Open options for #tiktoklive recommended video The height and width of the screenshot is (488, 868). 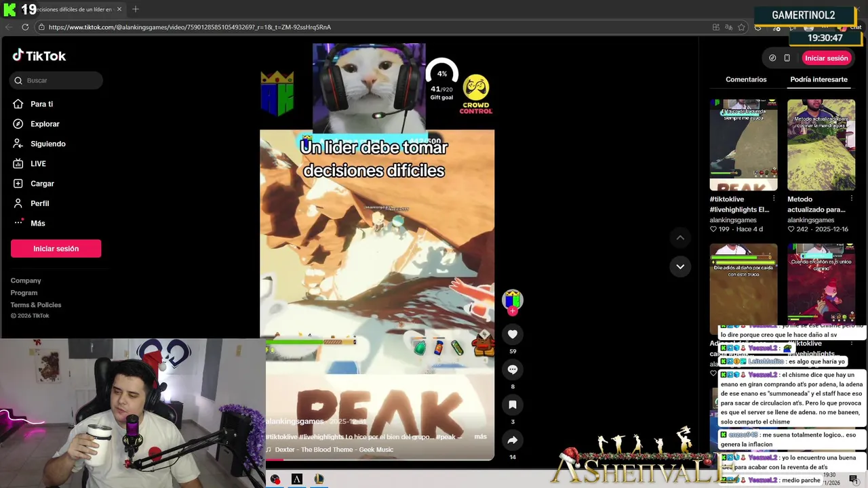774,199
